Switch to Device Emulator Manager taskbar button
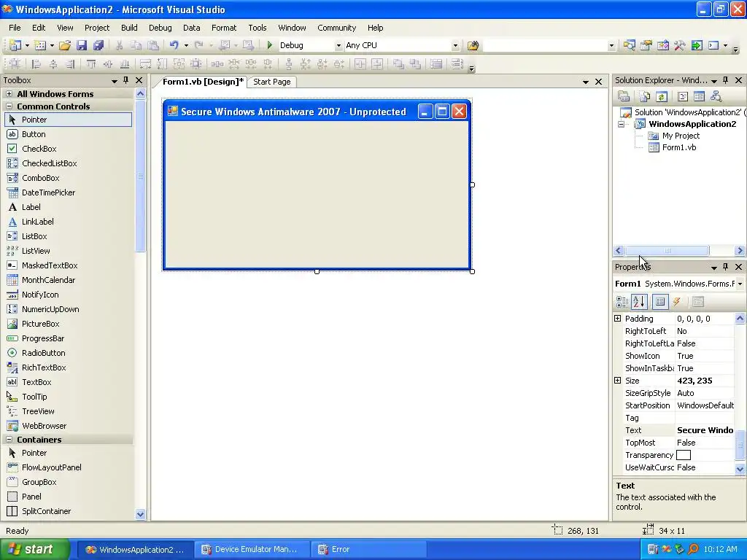 point(252,550)
